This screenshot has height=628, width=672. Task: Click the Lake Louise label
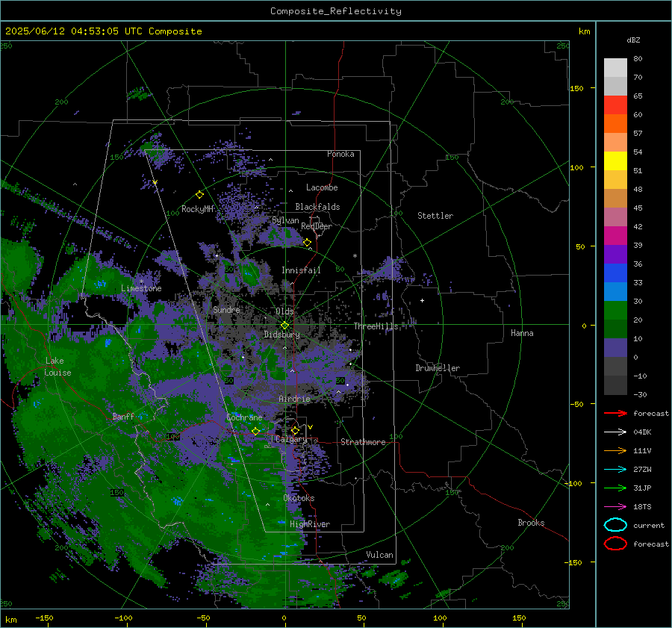pos(58,367)
